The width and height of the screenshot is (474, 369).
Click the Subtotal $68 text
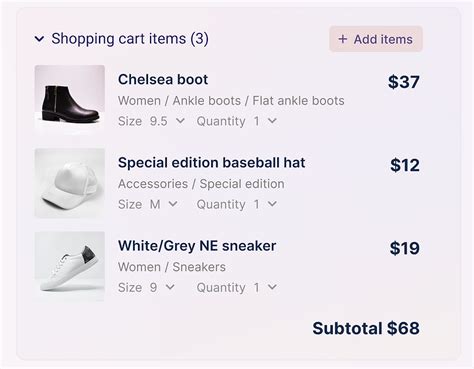[366, 328]
